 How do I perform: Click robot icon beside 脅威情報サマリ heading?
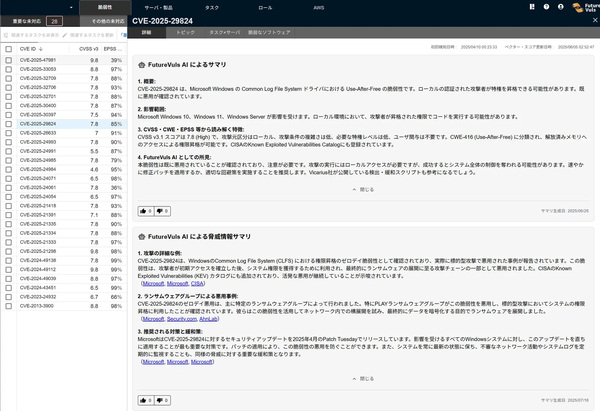142,237
